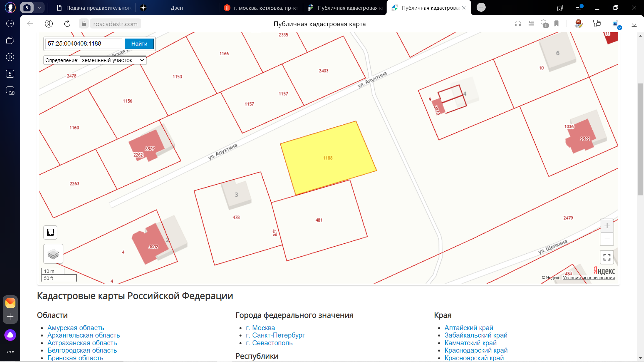Viewport: 644px width, 362px height.
Task: Switch to the Дзен tab
Action: [177, 8]
